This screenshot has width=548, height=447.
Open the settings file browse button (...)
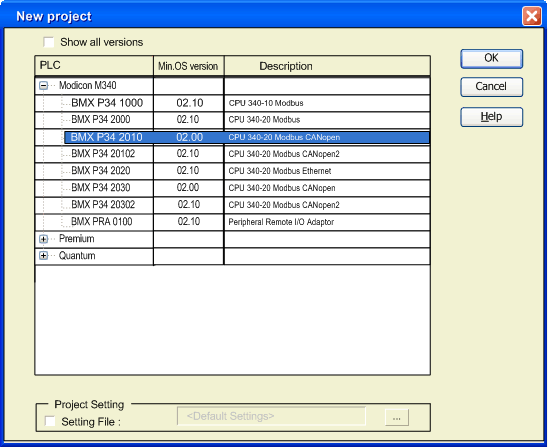click(397, 417)
